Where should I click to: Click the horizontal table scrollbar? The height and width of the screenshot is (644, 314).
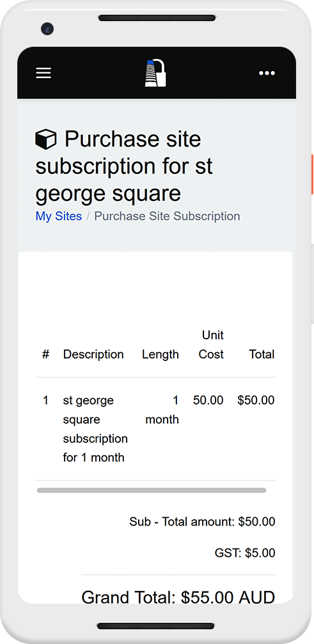(152, 490)
